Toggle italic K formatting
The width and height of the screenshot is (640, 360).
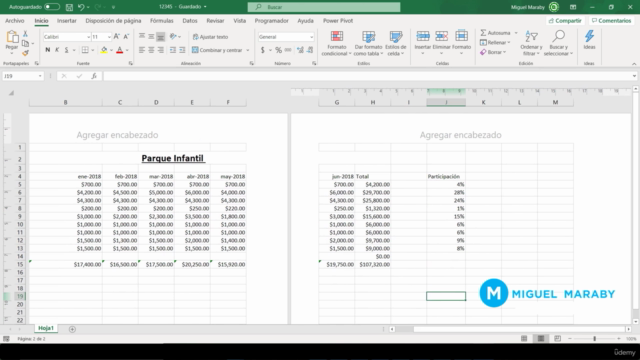click(57, 50)
